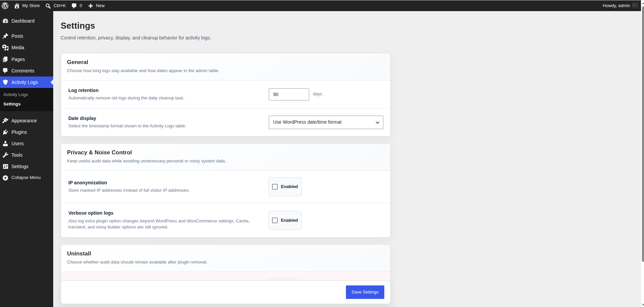Click the General section heading

pyautogui.click(x=77, y=62)
